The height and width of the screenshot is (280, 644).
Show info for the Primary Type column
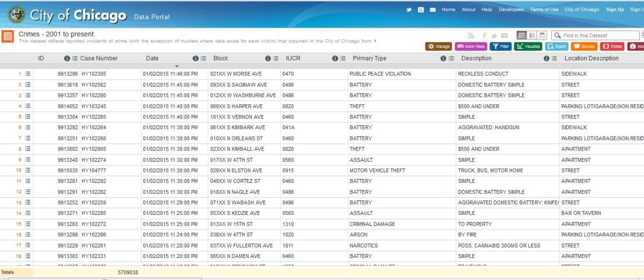(x=443, y=59)
